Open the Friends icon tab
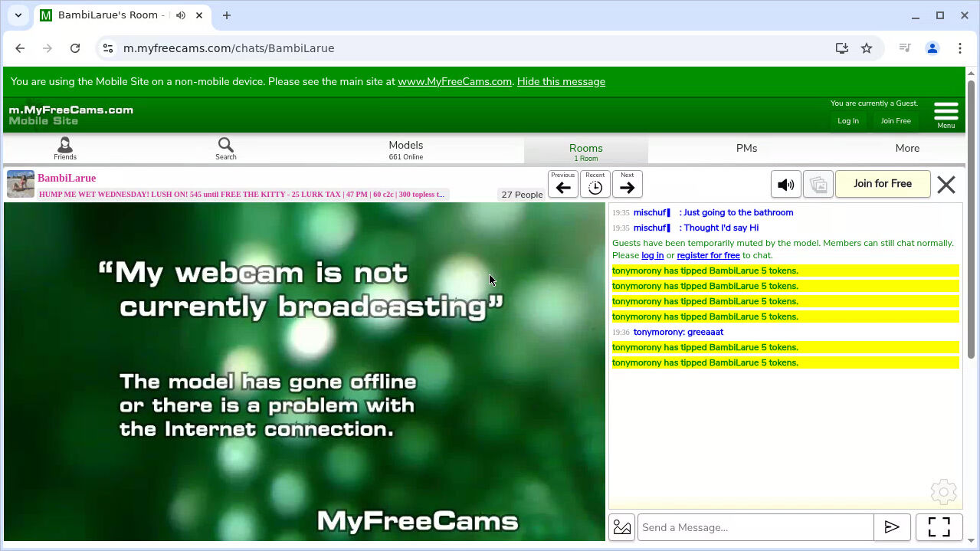The image size is (980, 551). 65,148
